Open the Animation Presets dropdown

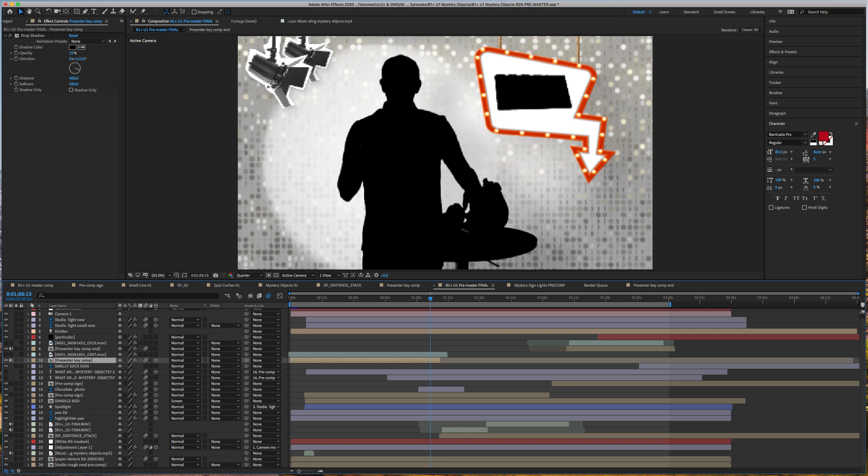tap(88, 41)
